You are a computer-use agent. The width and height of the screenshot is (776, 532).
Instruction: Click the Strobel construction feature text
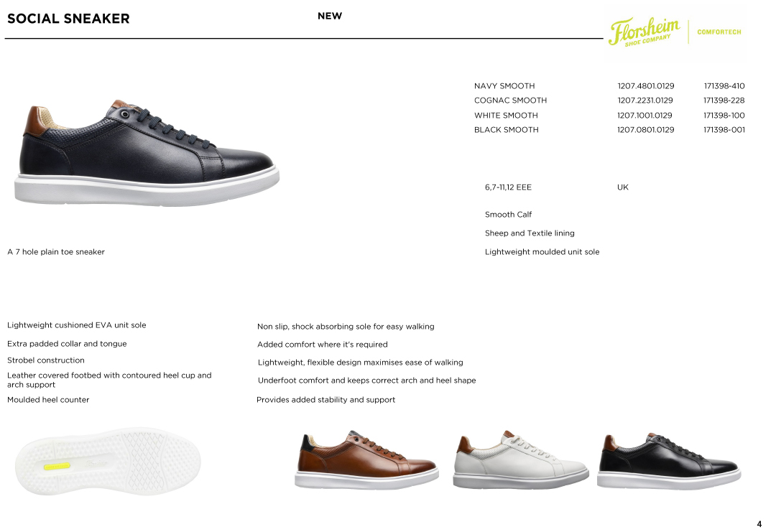(45, 360)
